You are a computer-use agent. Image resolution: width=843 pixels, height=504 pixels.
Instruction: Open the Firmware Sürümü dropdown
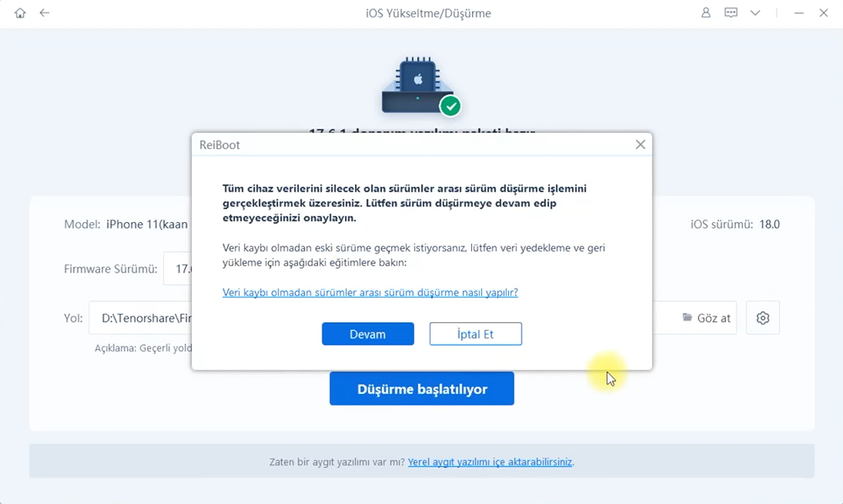coord(178,269)
